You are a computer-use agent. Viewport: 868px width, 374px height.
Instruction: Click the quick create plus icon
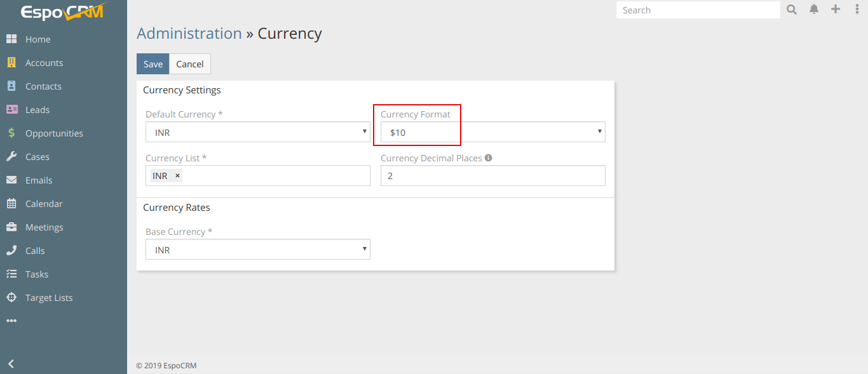(836, 10)
